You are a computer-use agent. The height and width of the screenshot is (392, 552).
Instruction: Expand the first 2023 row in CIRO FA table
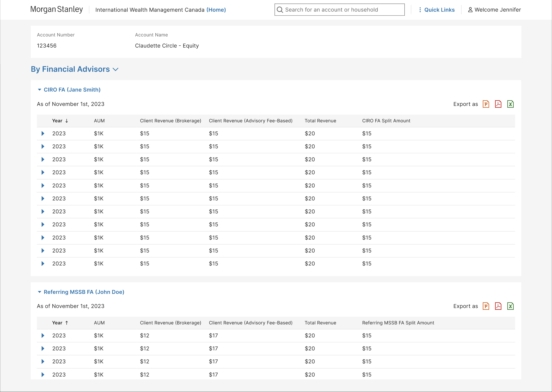[43, 133]
